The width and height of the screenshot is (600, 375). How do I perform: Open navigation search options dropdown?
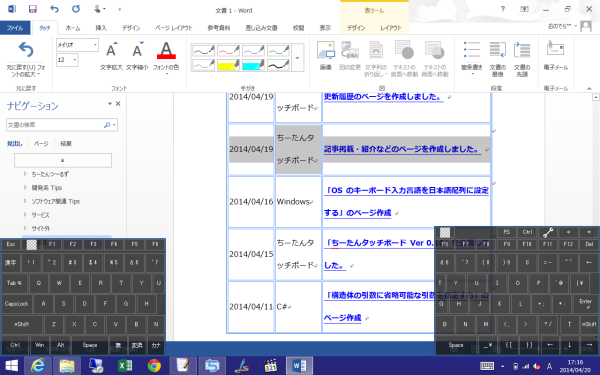click(x=114, y=125)
